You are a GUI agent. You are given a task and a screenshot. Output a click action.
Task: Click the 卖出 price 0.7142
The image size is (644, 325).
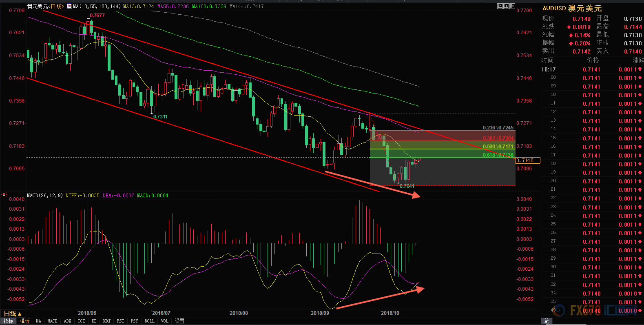click(x=582, y=51)
